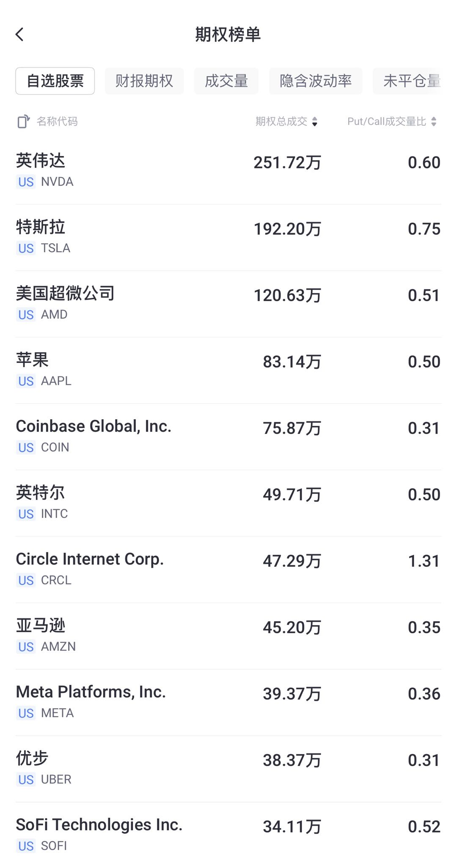Sort by Put/Call成交量比 column arrows
457x868 pixels.
pyautogui.click(x=433, y=122)
